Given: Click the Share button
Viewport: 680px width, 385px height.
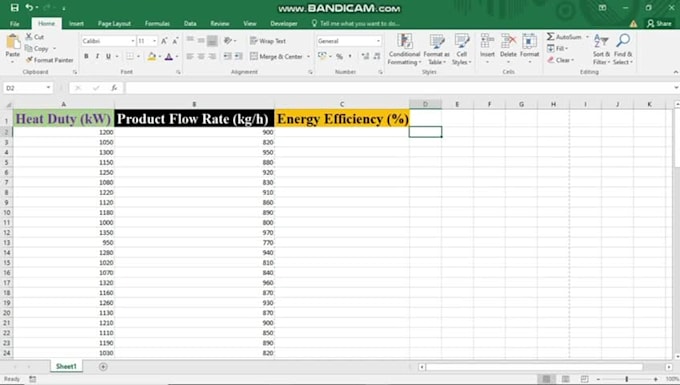Looking at the screenshot, I should click(659, 23).
